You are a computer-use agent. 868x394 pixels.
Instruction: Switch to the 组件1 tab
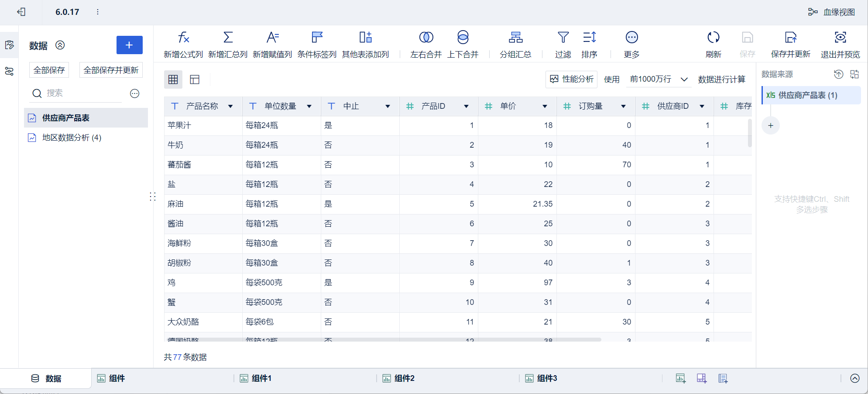(x=255, y=378)
